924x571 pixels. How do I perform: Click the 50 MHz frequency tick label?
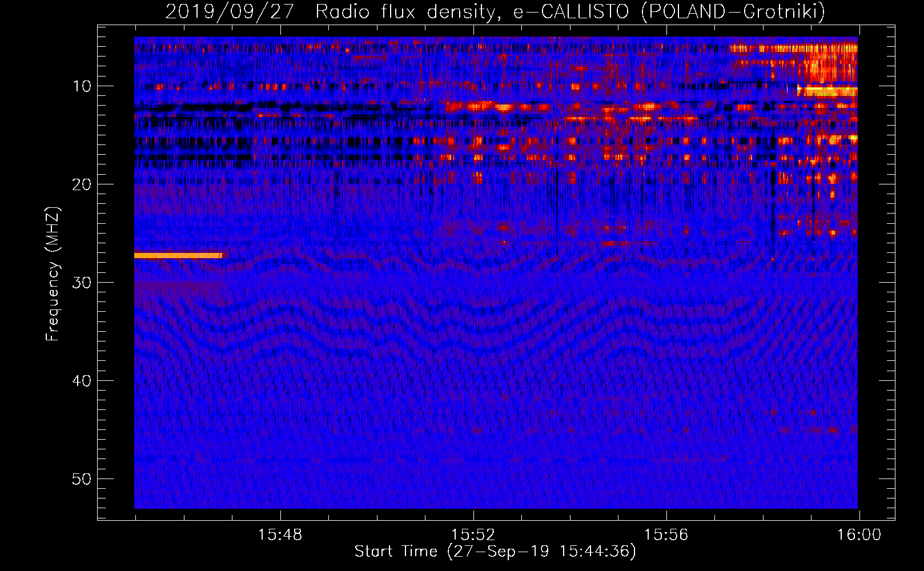point(82,479)
